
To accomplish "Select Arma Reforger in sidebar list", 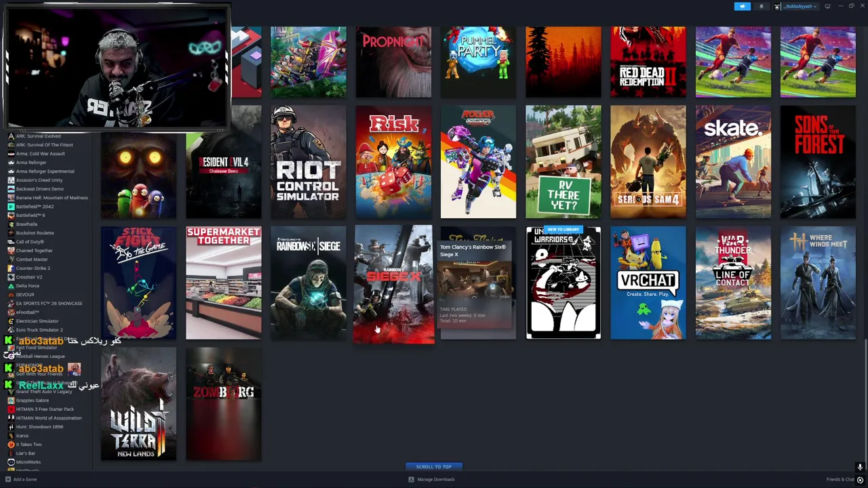I will [x=31, y=163].
